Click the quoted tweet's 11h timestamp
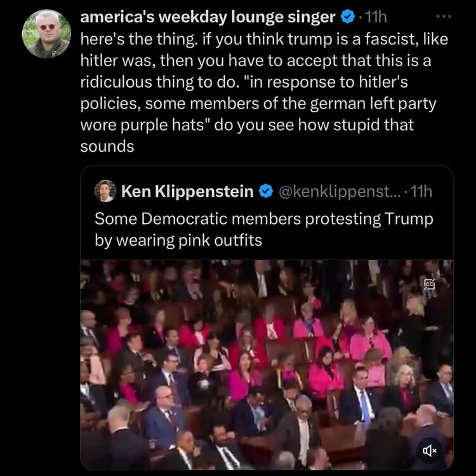This screenshot has height=476, width=476. (421, 191)
